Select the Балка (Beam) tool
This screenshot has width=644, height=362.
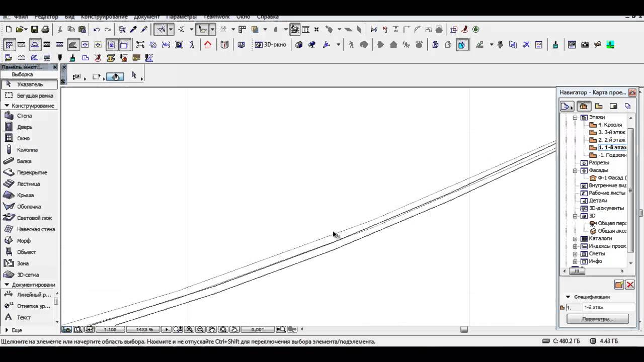coord(29,161)
